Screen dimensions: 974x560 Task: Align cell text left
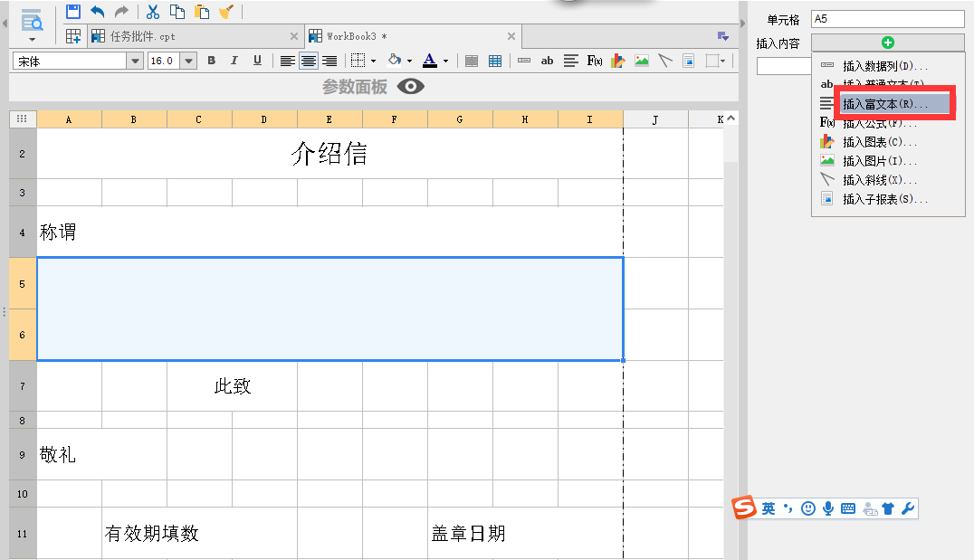point(287,61)
